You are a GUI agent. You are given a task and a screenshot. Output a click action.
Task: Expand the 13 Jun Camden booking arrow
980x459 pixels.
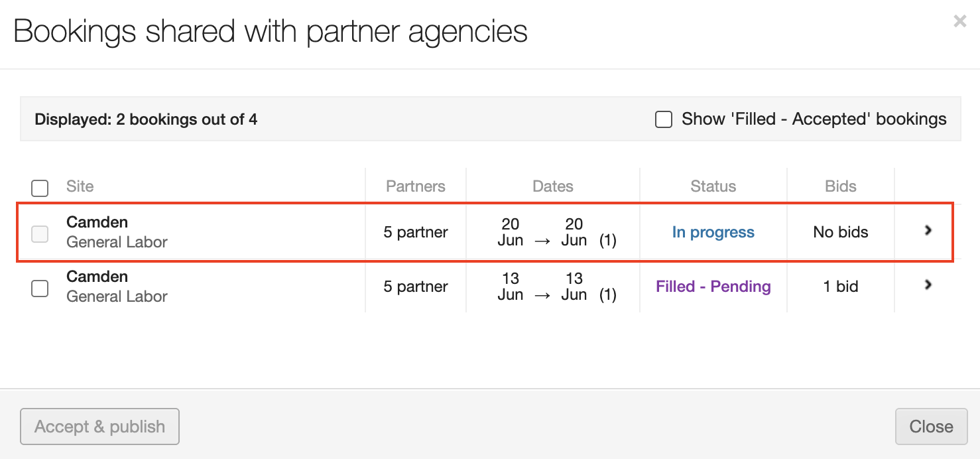(x=928, y=285)
